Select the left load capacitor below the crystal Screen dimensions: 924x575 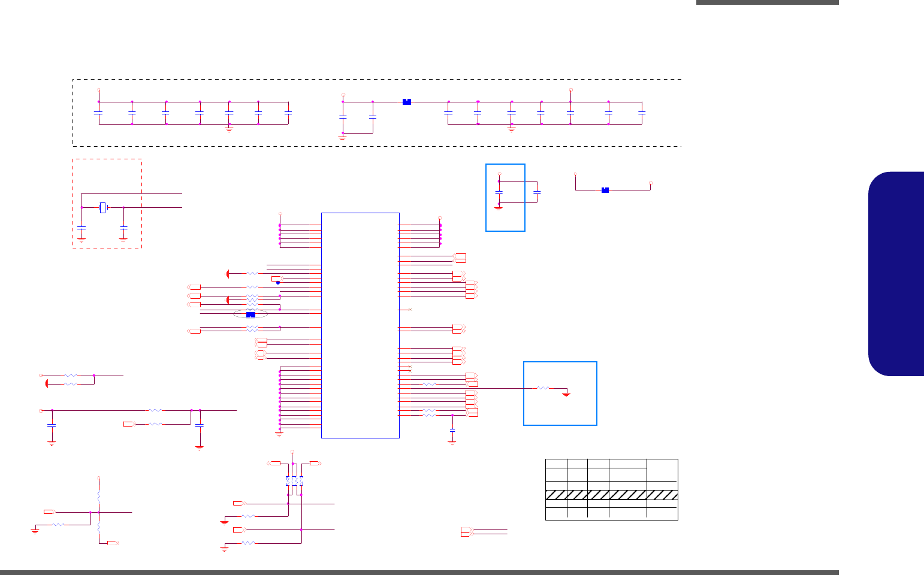(81, 228)
